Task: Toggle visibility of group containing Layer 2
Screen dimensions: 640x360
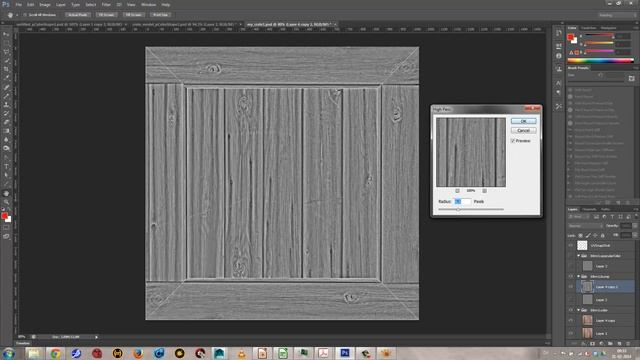Action: 571,256
